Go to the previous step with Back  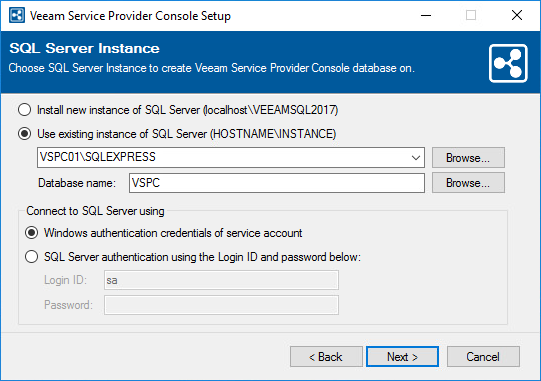(x=326, y=357)
